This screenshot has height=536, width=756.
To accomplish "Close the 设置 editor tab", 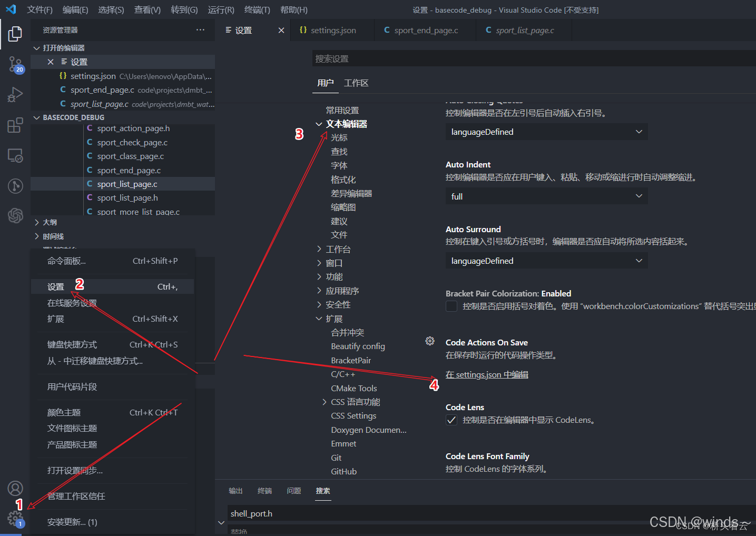I will point(281,31).
